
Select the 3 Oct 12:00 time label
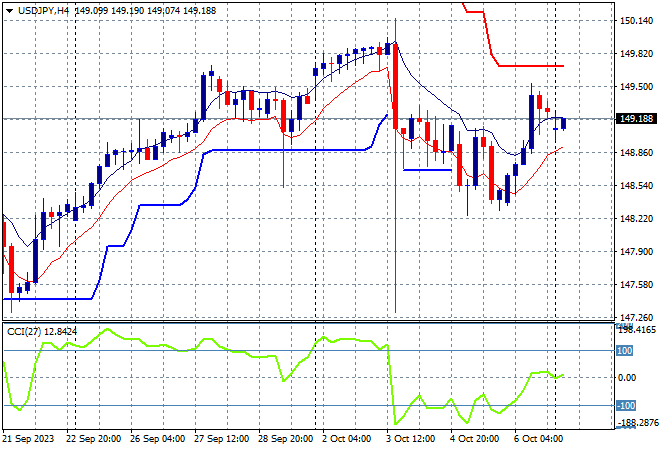tap(410, 439)
